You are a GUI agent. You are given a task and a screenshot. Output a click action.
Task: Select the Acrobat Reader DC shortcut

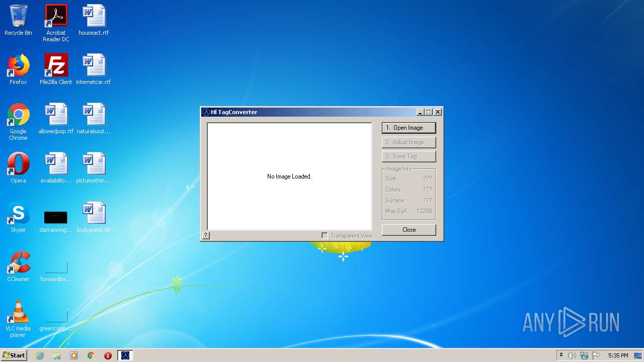tap(56, 23)
